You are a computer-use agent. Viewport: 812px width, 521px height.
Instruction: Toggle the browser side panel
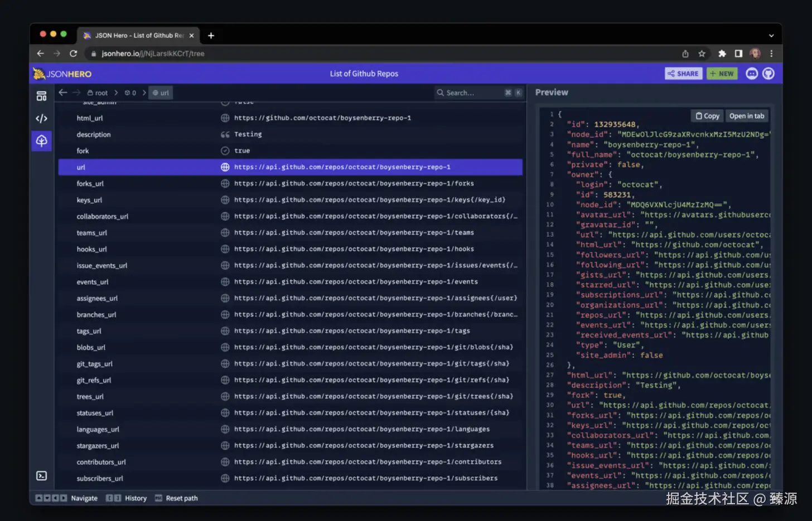(738, 53)
